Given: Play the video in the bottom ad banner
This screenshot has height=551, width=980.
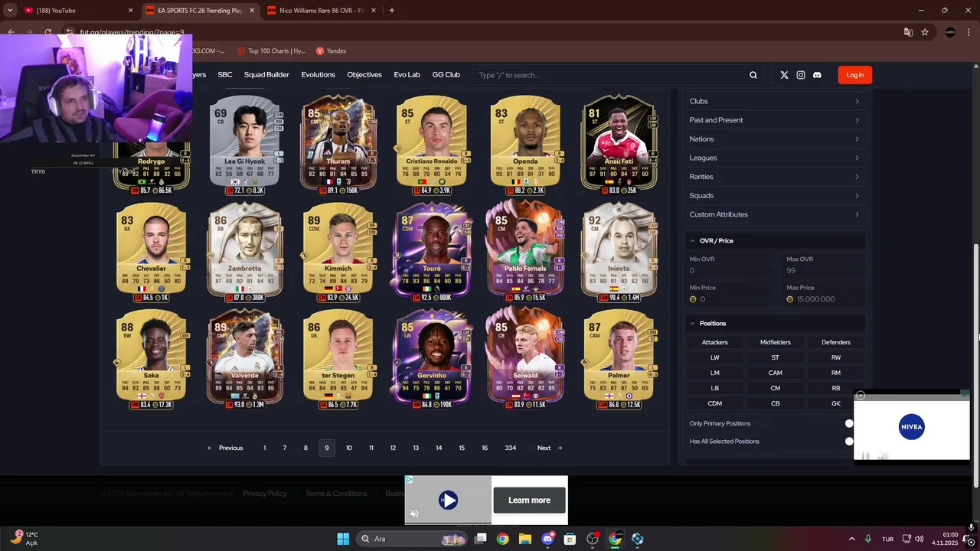Looking at the screenshot, I should click(x=448, y=500).
